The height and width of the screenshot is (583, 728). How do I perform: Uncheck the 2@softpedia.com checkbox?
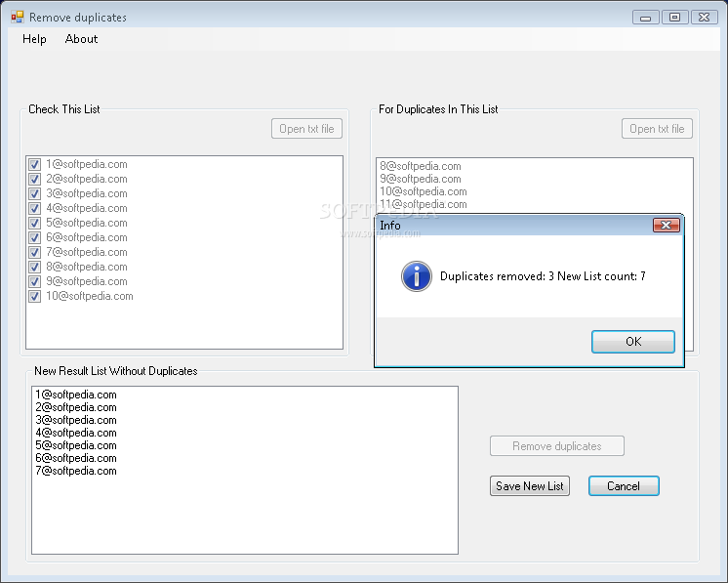pos(34,179)
